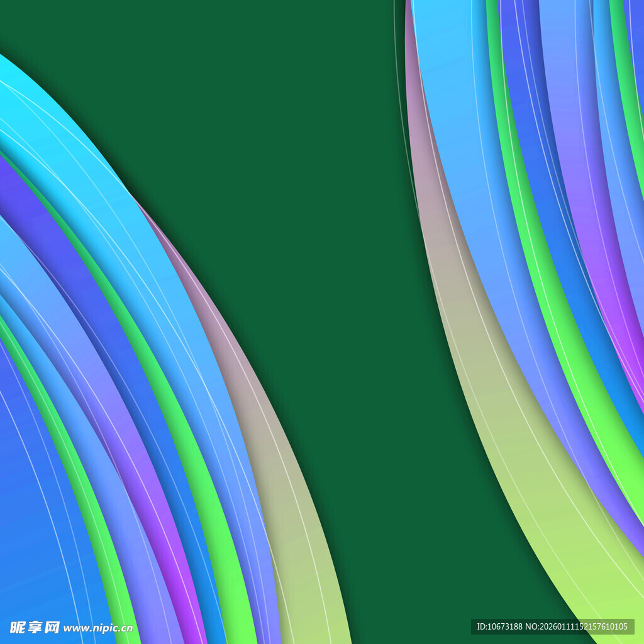The image size is (644, 644).
Task: Open the www.nipic.cn watermark link
Action: pyautogui.click(x=98, y=628)
